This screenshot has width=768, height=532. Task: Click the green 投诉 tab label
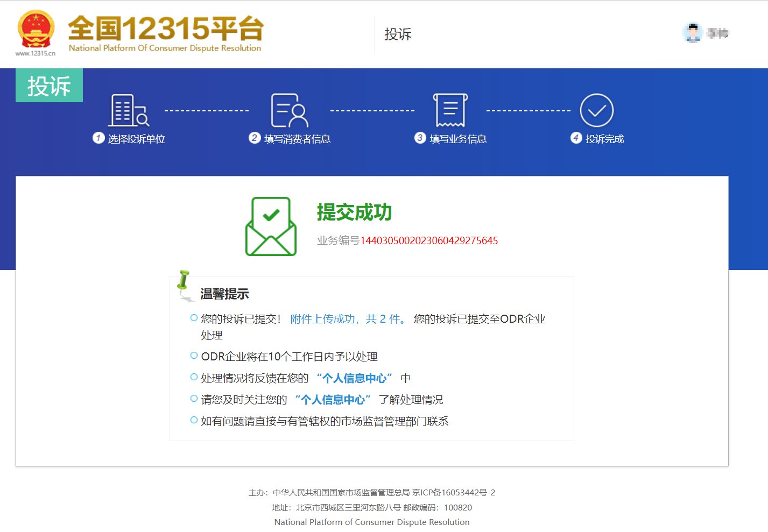coord(49,86)
